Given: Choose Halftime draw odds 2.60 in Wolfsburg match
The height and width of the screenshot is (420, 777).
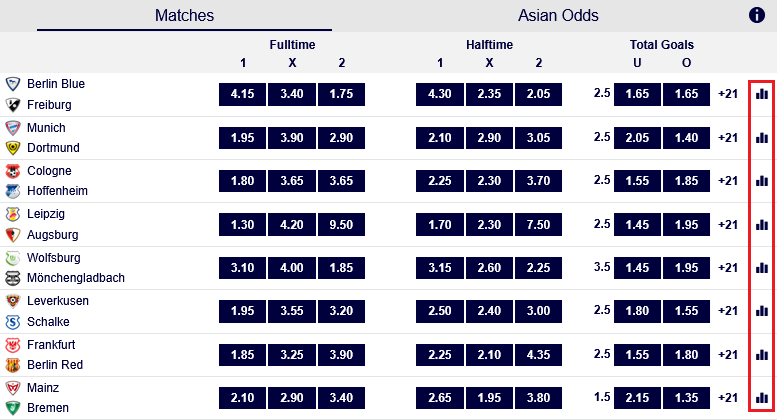Looking at the screenshot, I should (490, 268).
